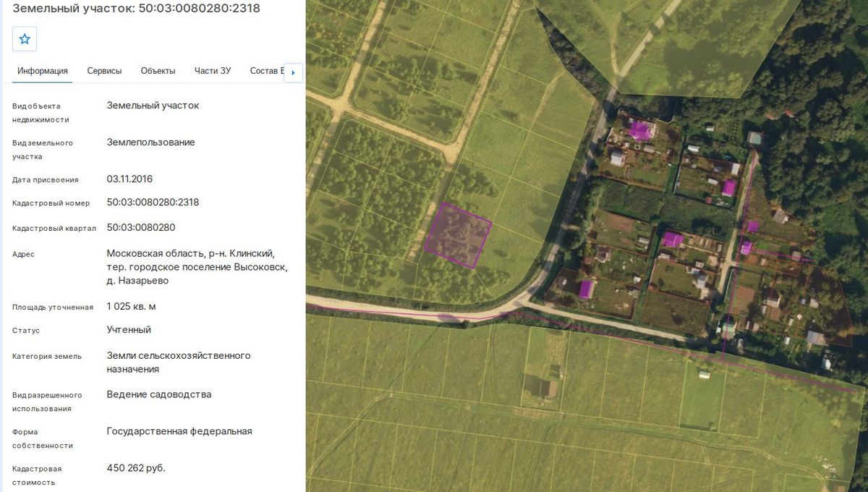Click cadastral quarter 50:03:0080280 value
Image resolution: width=868 pixels, height=492 pixels.
(141, 227)
